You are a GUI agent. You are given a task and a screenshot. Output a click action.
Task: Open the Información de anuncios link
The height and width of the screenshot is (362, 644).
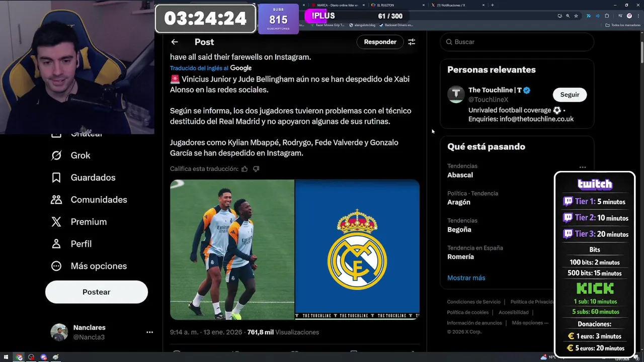[x=474, y=323]
